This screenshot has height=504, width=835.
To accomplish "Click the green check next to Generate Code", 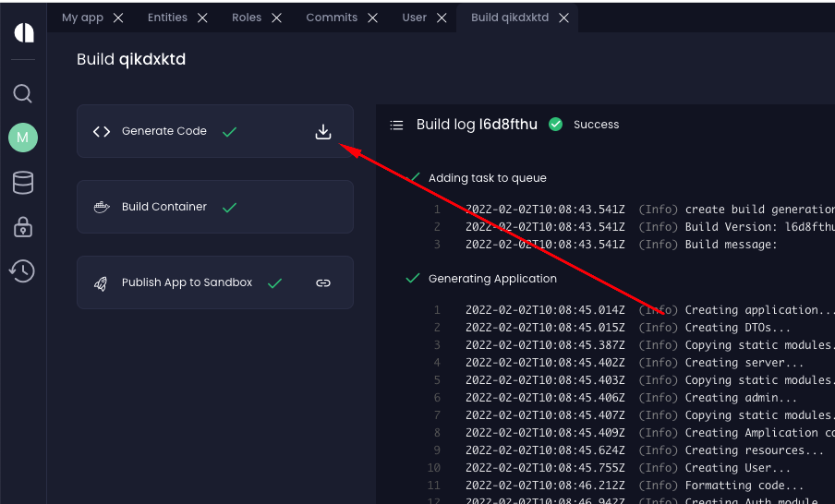I will coord(229,131).
